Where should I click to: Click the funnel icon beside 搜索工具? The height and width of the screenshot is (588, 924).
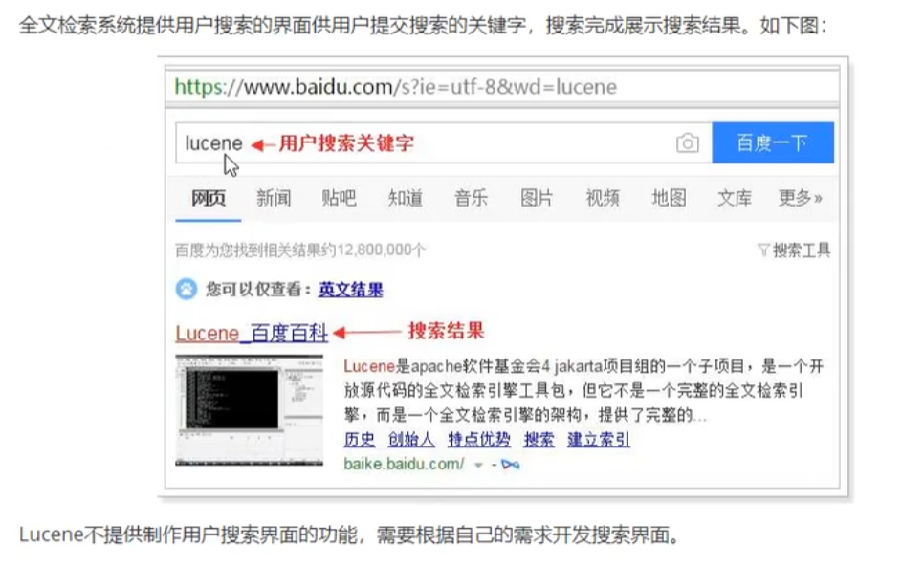763,250
